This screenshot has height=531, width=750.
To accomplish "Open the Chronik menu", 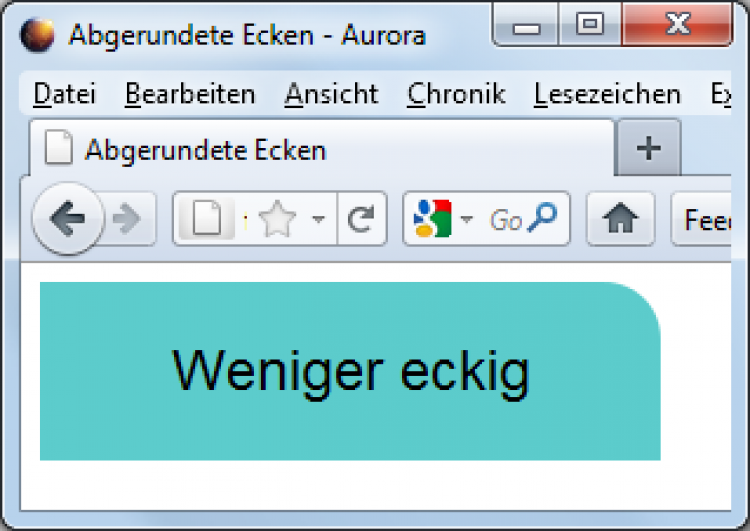I will coord(456,95).
